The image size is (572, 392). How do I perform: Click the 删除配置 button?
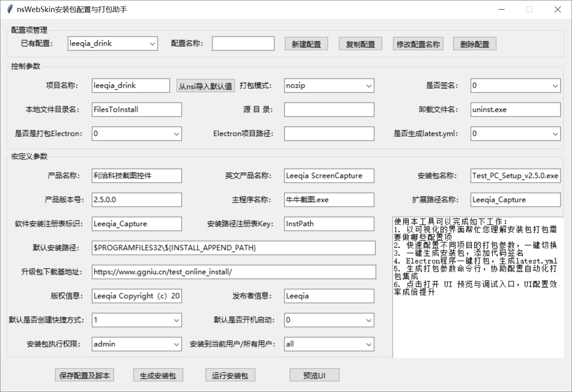[x=475, y=44]
